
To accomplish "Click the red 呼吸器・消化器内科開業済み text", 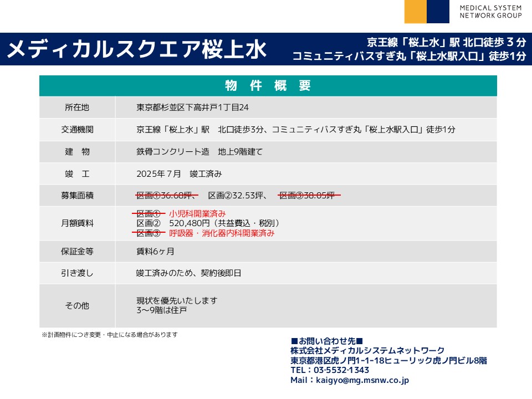I will (222, 233).
